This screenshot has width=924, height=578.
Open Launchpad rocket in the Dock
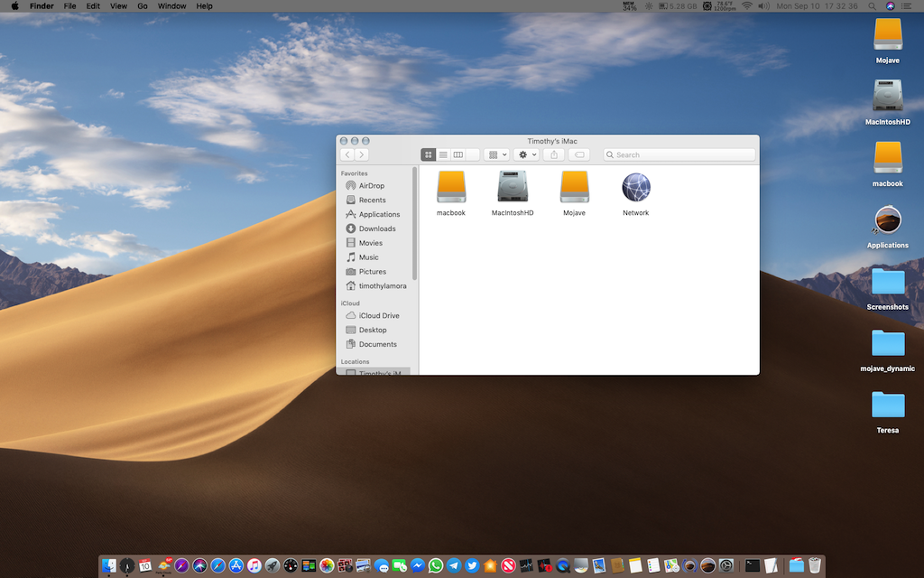click(x=273, y=565)
